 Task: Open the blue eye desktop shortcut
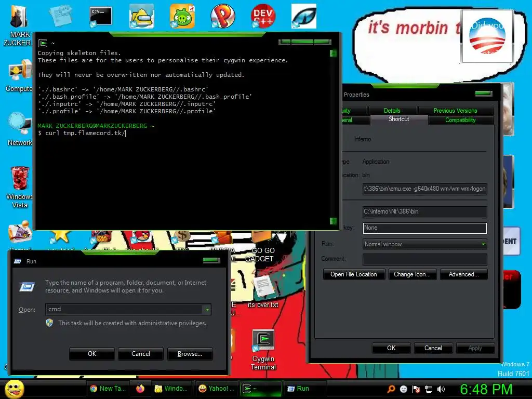coord(303,16)
